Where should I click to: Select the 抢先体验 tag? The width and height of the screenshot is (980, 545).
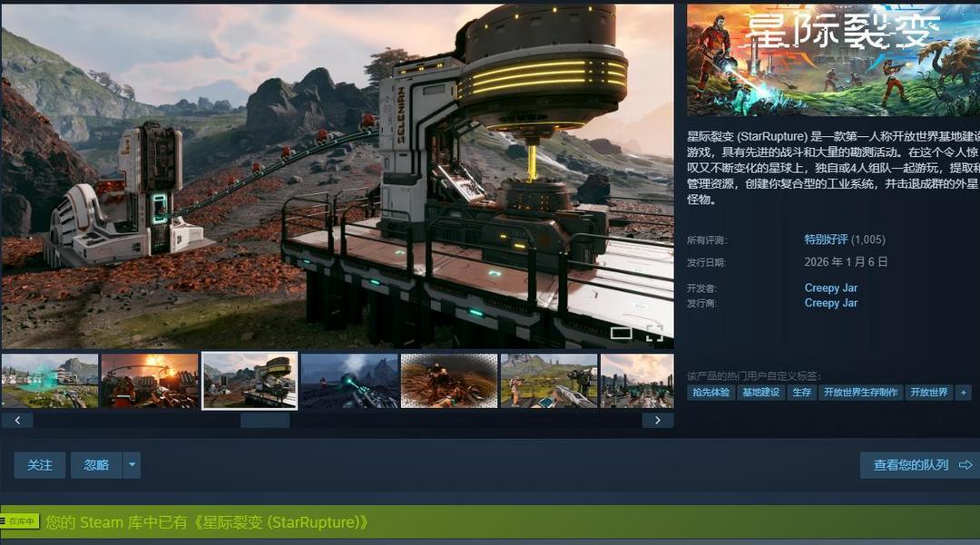(710, 393)
